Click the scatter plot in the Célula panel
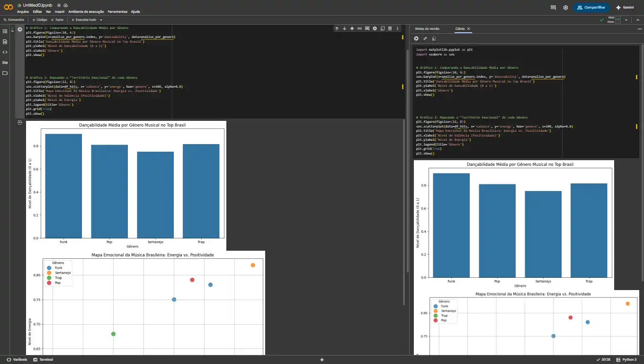Viewport: 644px width, 364px height. point(526,322)
